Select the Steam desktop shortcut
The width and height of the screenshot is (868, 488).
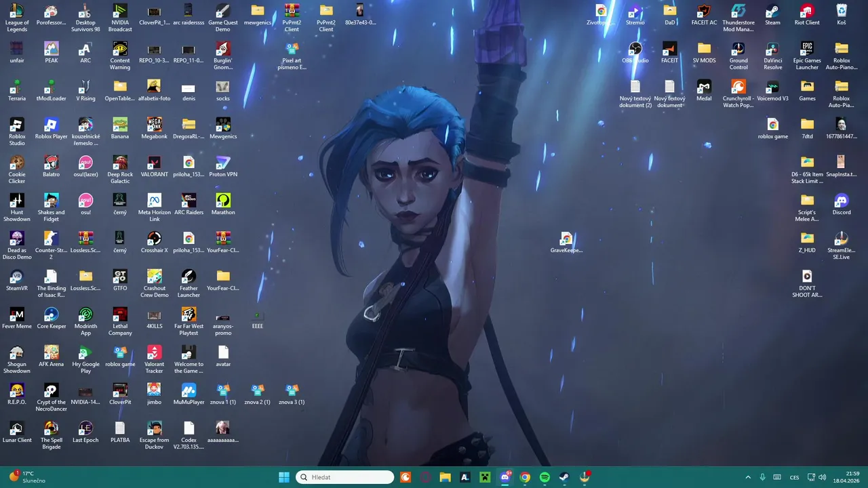[x=772, y=14]
